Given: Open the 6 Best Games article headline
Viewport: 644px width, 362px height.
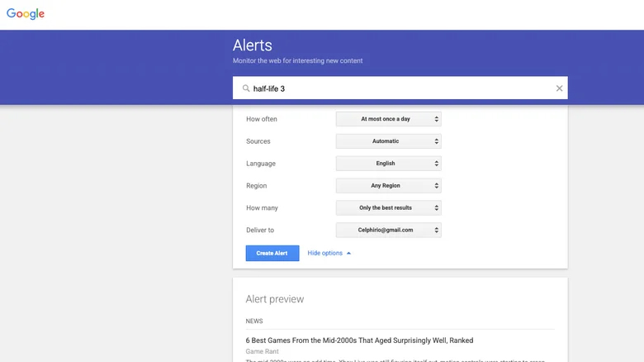Looking at the screenshot, I should [359, 341].
